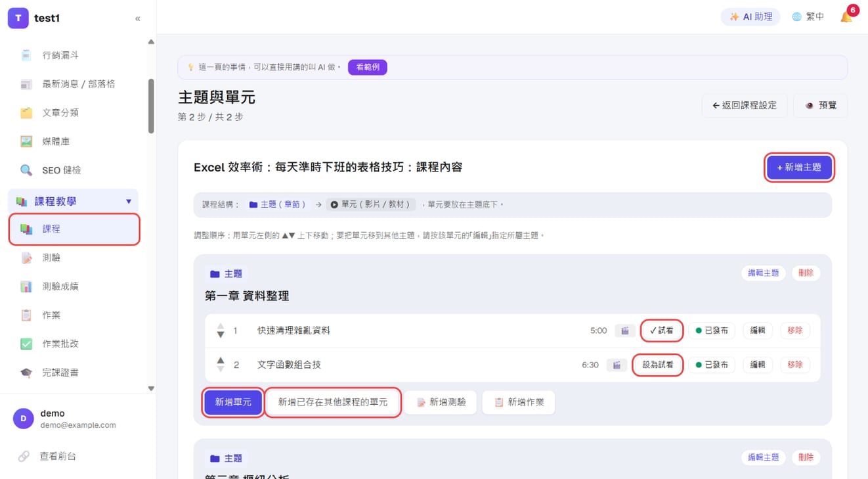Click 編輯 for 快速清理雜亂資料
Viewport: 868px width, 479px height.
pyautogui.click(x=758, y=331)
